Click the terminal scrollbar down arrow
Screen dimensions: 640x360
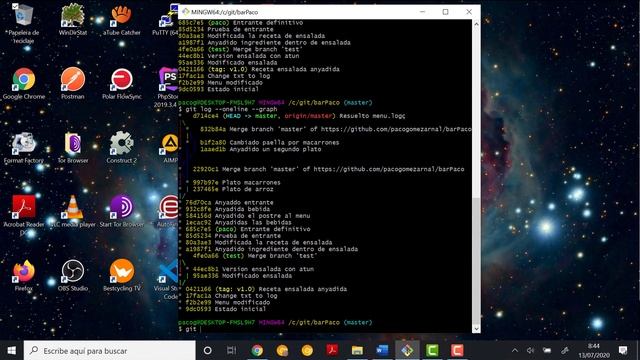[x=476, y=329]
